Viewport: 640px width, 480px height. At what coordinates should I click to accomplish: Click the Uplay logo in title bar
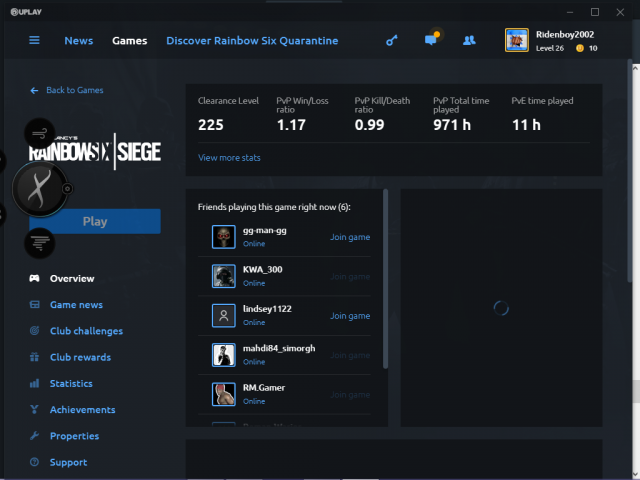pyautogui.click(x=26, y=12)
